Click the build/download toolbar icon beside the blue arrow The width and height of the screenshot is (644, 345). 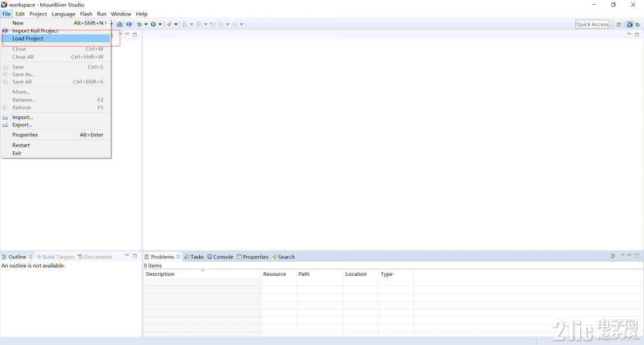[x=119, y=24]
